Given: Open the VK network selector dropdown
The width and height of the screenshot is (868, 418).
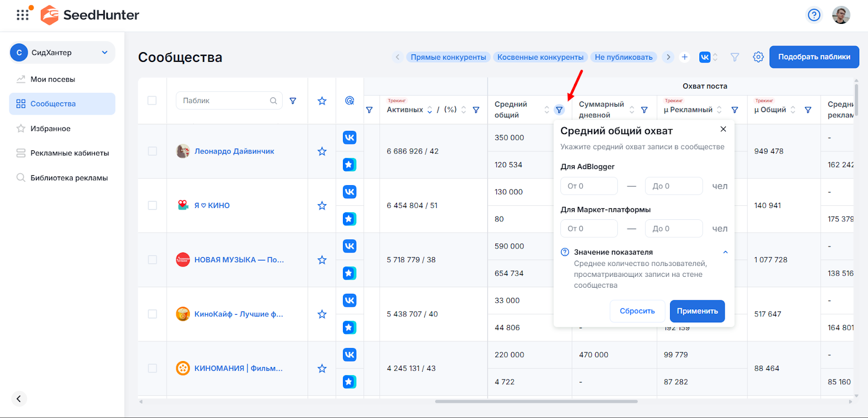Looking at the screenshot, I should (709, 57).
